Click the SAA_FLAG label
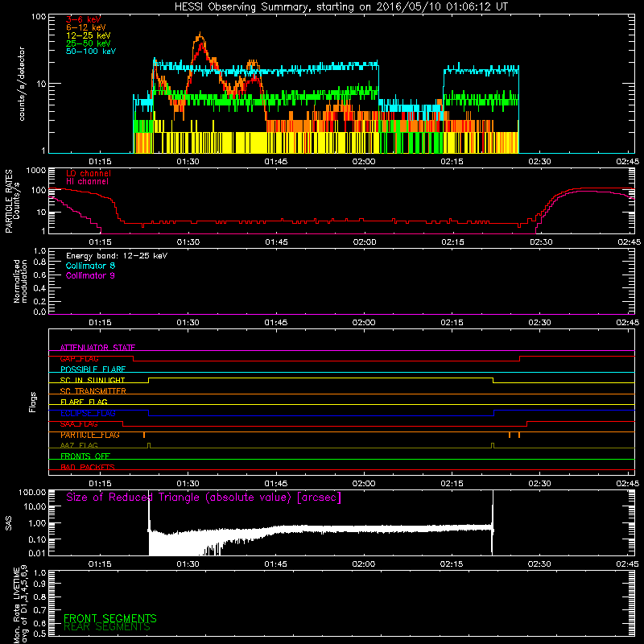This screenshot has height=644, width=644. point(79,424)
